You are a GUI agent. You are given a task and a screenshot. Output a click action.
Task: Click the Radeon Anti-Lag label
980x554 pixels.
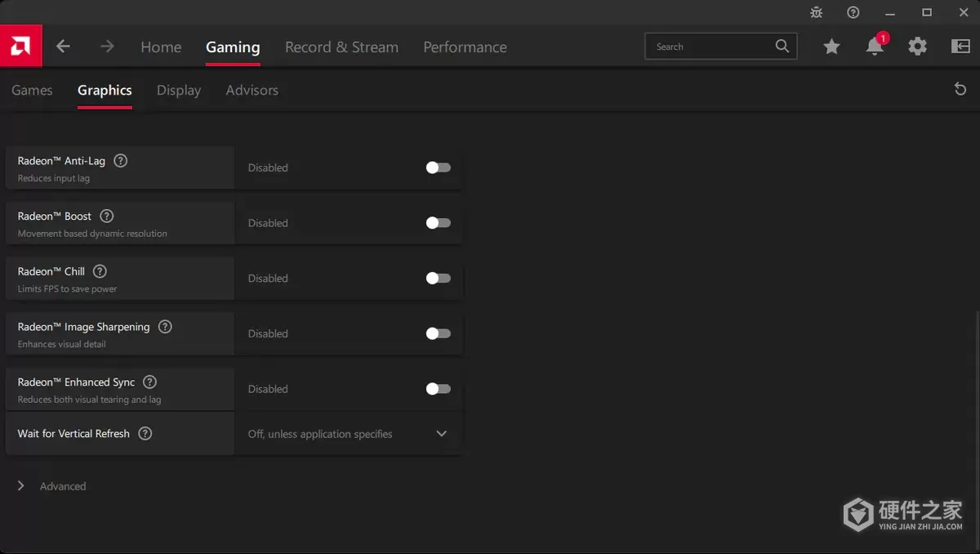(x=61, y=161)
